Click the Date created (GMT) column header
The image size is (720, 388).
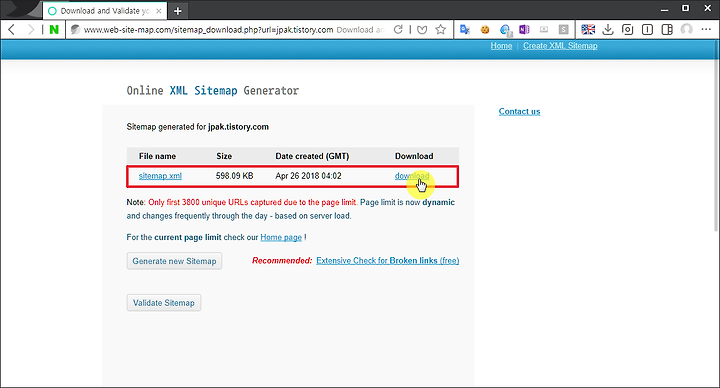pos(312,156)
